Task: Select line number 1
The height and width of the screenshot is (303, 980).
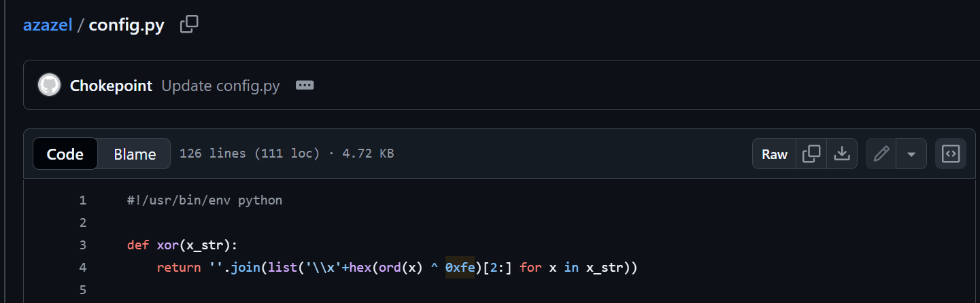Action: click(x=82, y=200)
